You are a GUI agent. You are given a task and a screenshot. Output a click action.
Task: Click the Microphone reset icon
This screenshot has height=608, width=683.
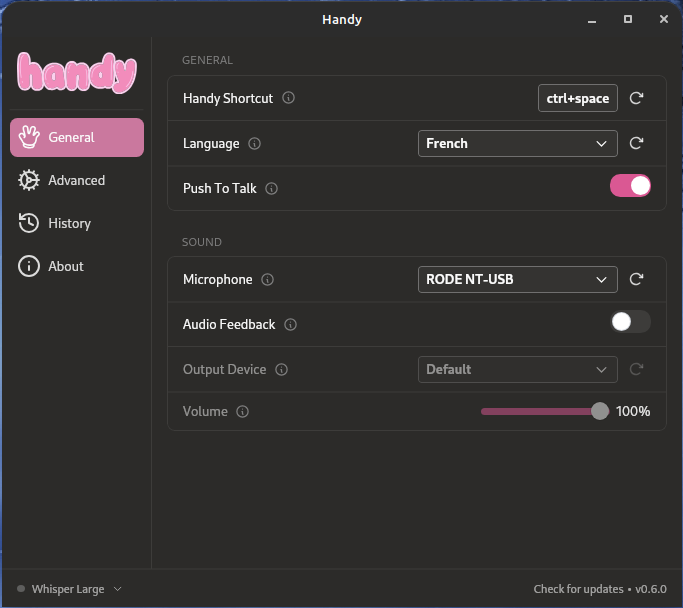(636, 279)
